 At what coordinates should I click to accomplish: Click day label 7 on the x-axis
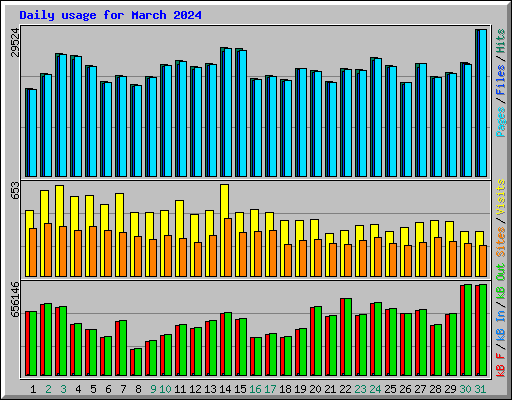tap(123, 389)
